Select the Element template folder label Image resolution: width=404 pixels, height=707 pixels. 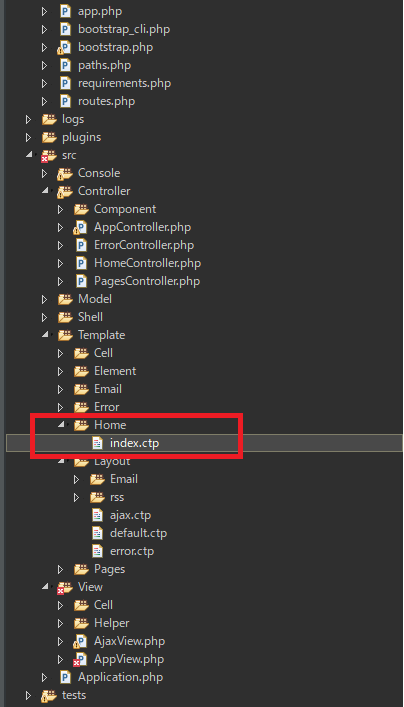[x=115, y=371]
